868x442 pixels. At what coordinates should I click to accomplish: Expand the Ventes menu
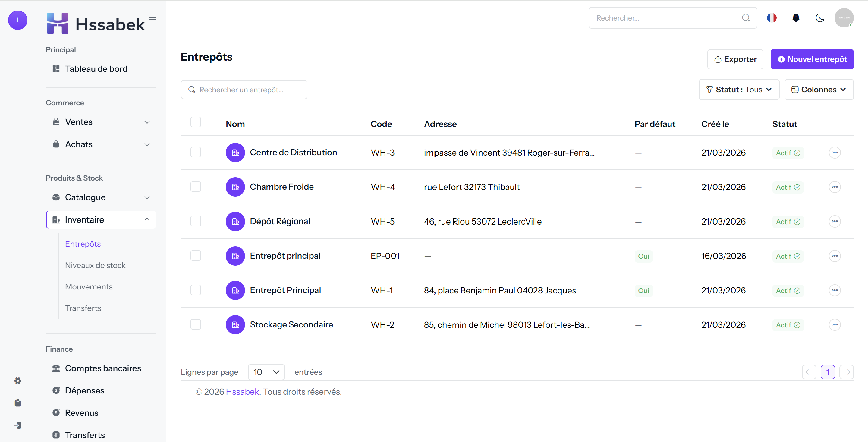101,122
